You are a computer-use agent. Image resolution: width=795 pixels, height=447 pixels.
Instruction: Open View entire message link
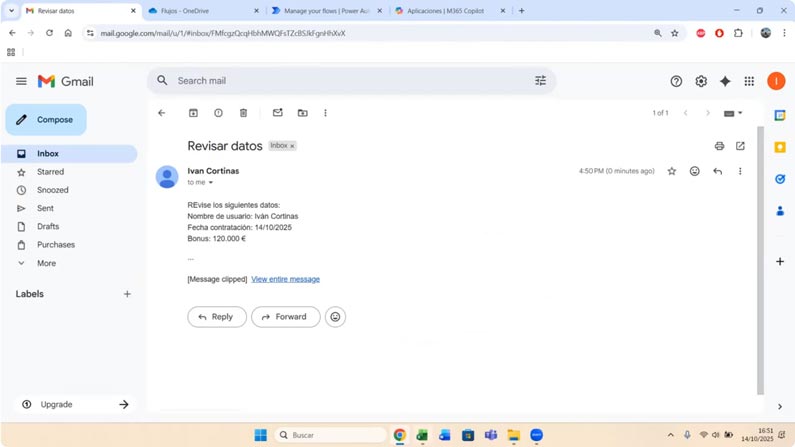pyautogui.click(x=285, y=279)
